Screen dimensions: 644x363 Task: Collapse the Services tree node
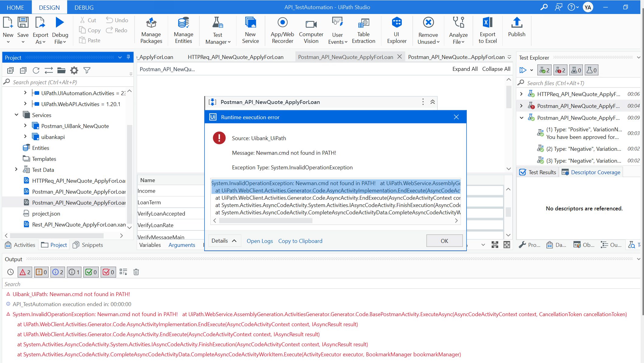point(16,115)
